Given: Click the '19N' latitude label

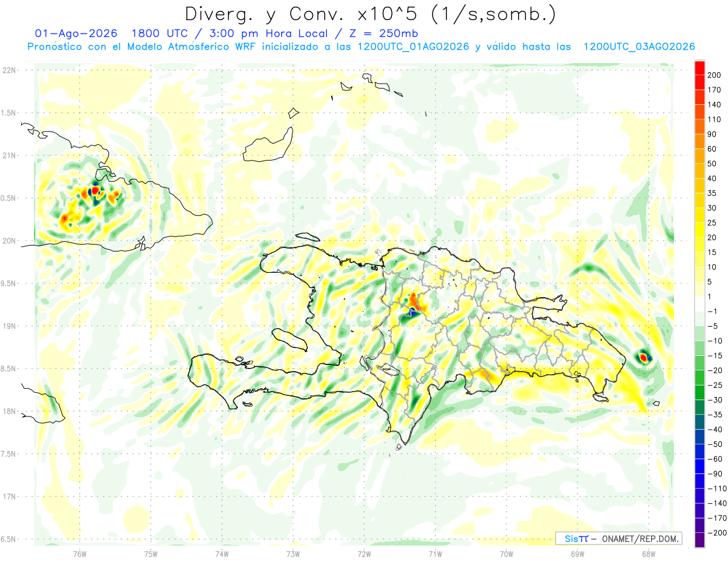Looking at the screenshot, I should tap(8, 326).
